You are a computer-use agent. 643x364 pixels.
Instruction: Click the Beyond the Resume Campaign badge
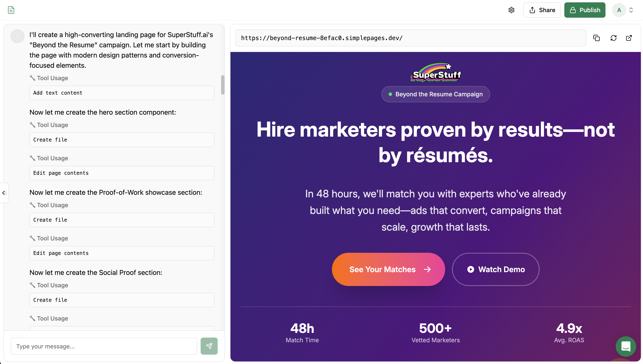point(435,94)
